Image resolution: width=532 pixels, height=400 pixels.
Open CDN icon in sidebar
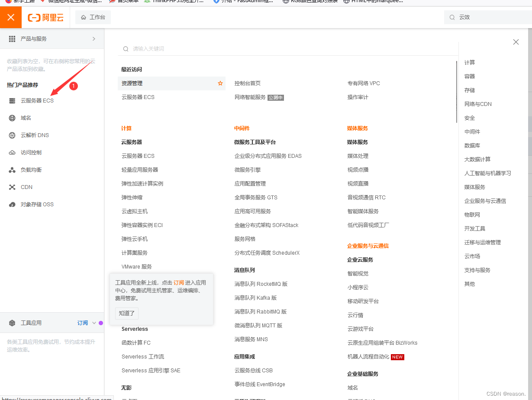point(12,187)
